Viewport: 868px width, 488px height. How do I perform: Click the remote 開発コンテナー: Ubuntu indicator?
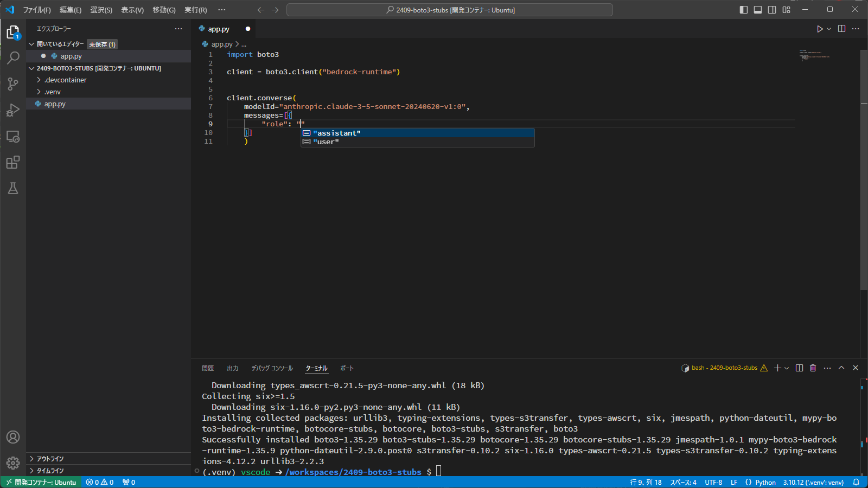[41, 482]
